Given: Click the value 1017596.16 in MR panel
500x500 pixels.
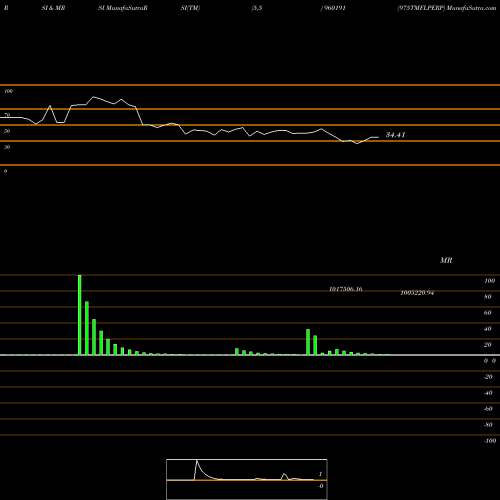Looking at the screenshot, I should pyautogui.click(x=346, y=289).
